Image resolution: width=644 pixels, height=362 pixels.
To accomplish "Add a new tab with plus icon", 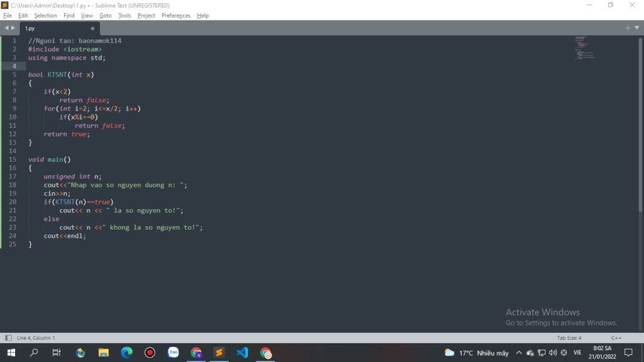I will pyautogui.click(x=628, y=28).
